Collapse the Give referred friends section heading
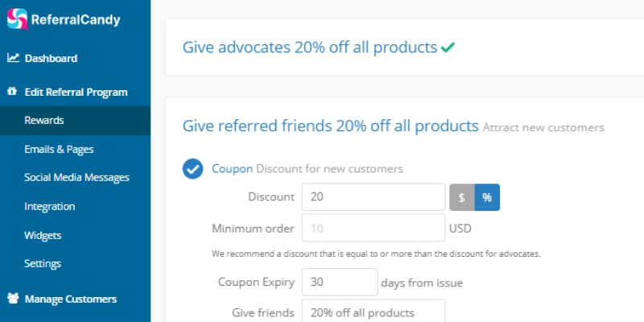 331,126
